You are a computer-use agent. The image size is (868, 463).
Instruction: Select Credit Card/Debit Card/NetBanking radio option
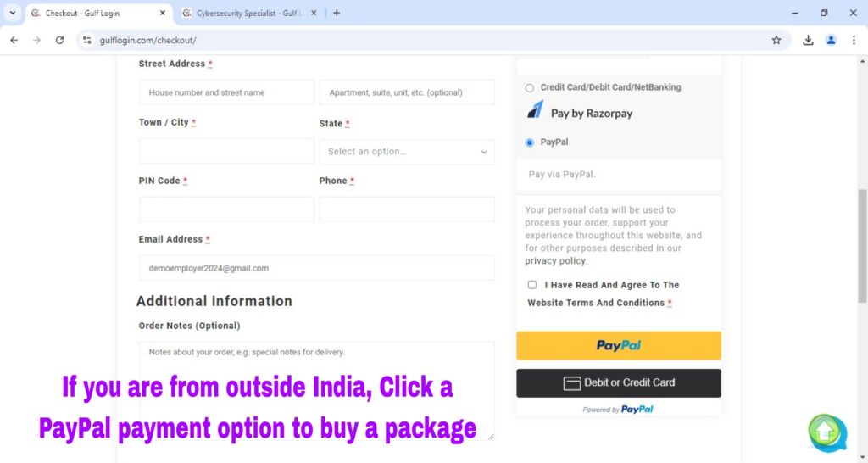click(x=530, y=87)
